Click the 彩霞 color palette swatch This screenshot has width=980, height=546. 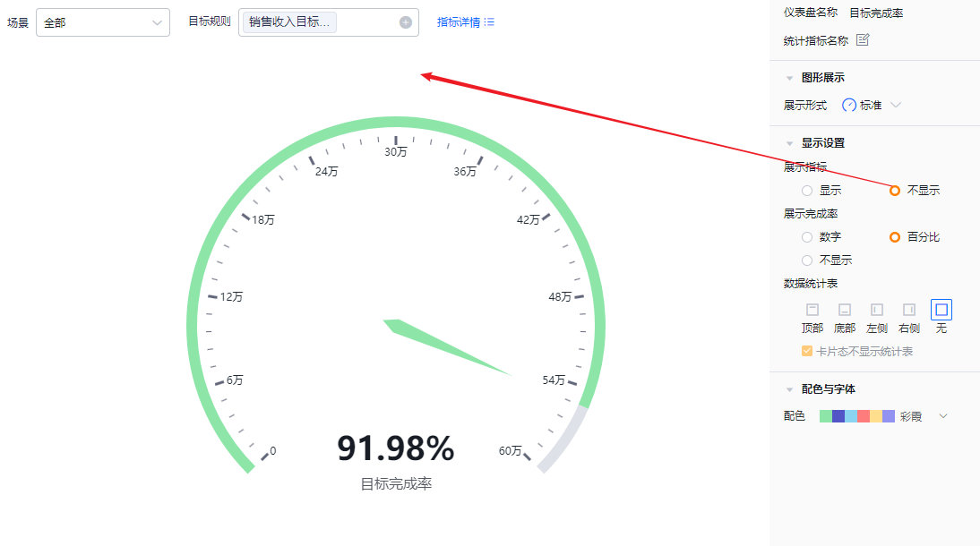857,416
